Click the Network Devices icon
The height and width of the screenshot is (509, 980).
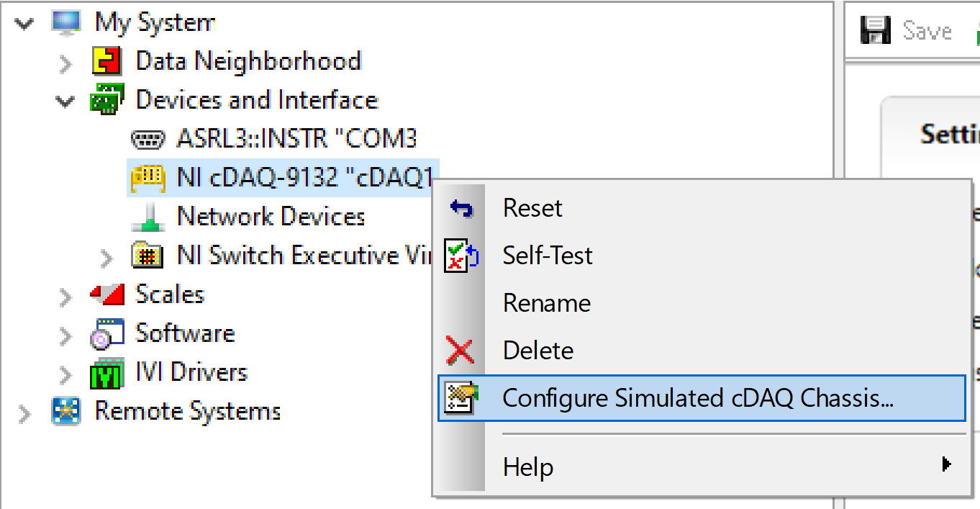click(x=148, y=217)
